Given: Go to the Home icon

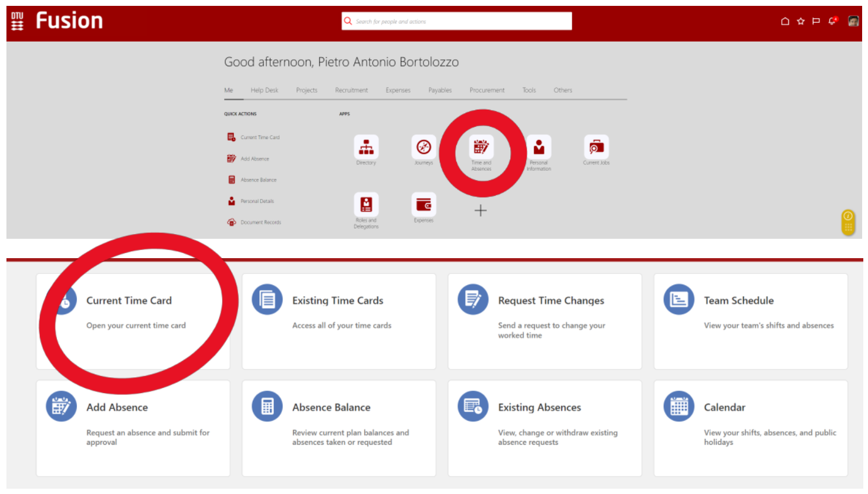Looking at the screenshot, I should (x=785, y=21).
